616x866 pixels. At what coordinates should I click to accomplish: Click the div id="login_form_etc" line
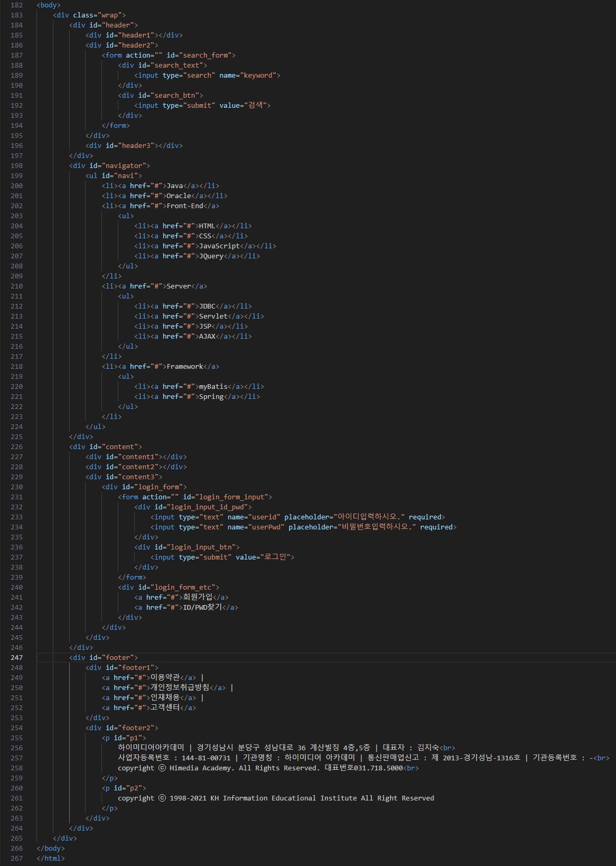pos(169,588)
